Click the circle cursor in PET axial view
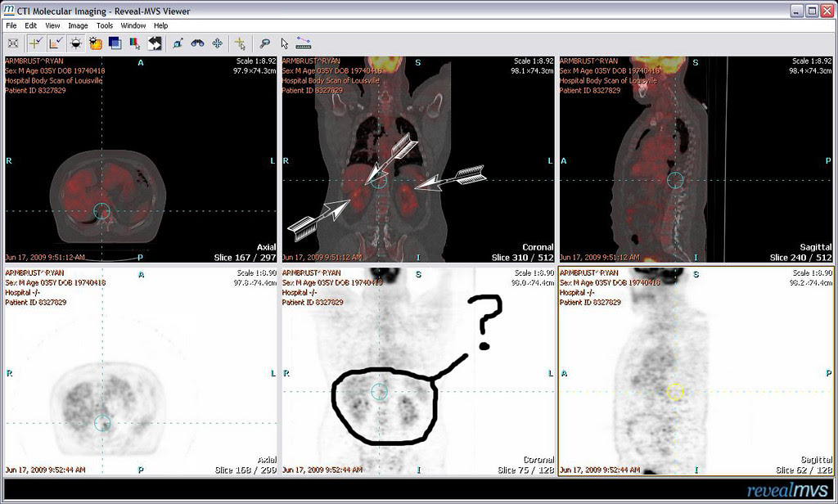838x504 pixels. click(x=102, y=423)
